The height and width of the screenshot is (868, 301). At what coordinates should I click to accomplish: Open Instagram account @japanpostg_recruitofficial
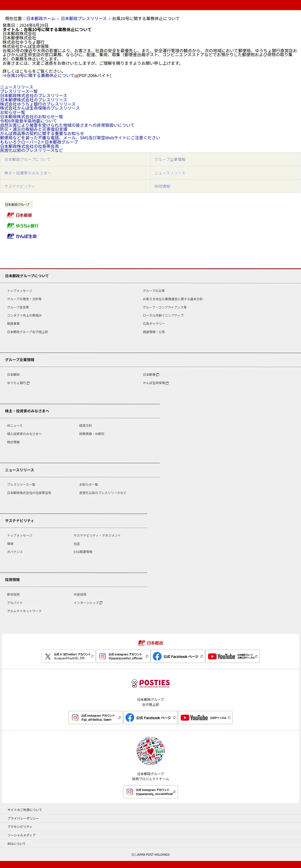coord(150,791)
